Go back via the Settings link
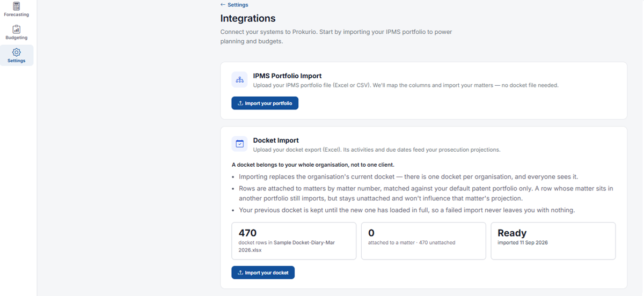Screen dimensions: 644x296 pyautogui.click(x=234, y=5)
